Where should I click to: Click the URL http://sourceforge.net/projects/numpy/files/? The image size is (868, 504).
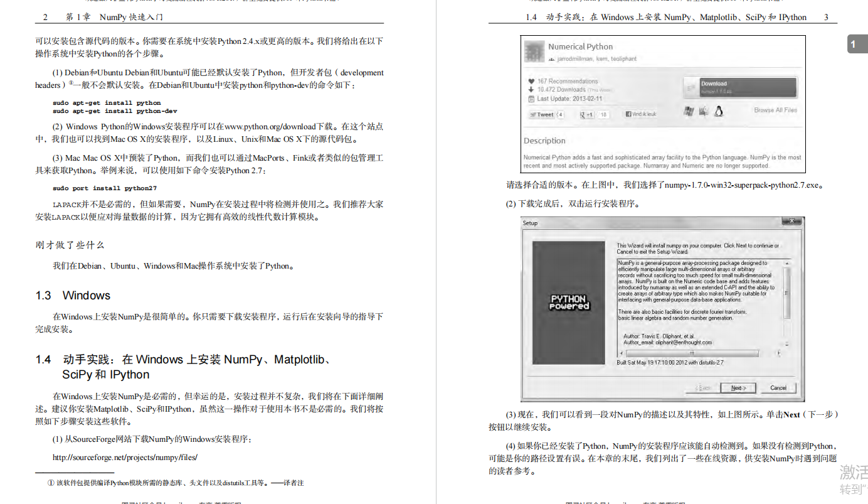pyautogui.click(x=125, y=457)
